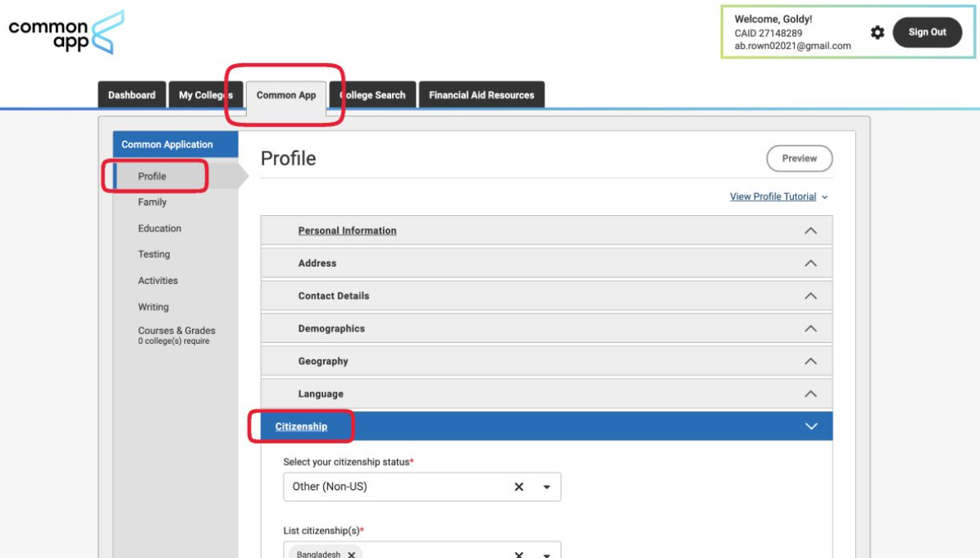Click the Other (Non-US) status field

point(422,487)
